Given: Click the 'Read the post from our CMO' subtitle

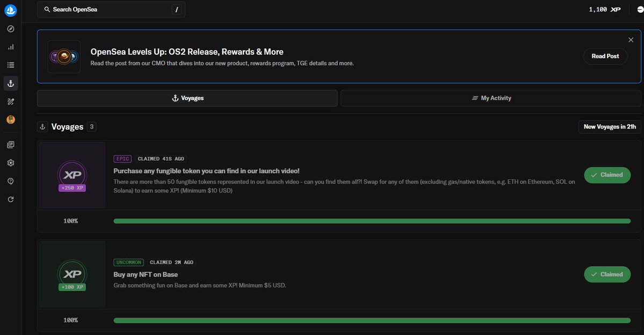Looking at the screenshot, I should click(x=222, y=63).
